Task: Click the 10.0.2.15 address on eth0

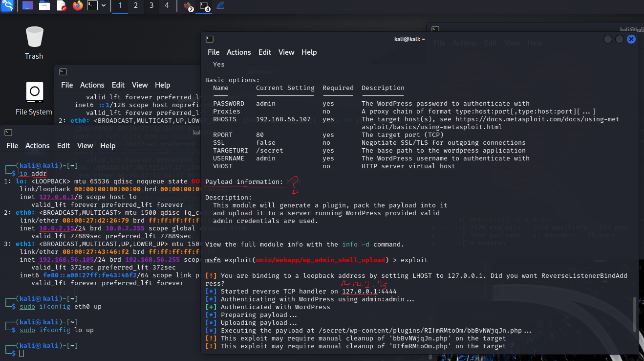Action: click(x=57, y=228)
